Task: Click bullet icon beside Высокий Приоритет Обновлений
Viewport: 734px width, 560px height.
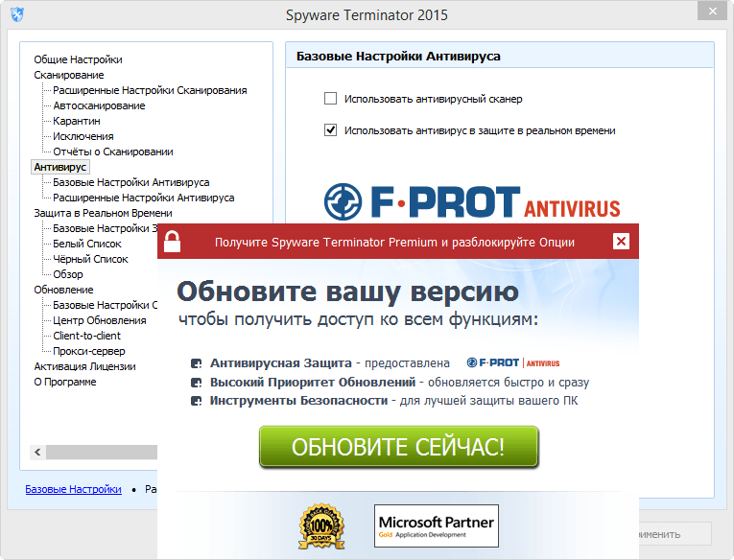Action: click(x=196, y=383)
